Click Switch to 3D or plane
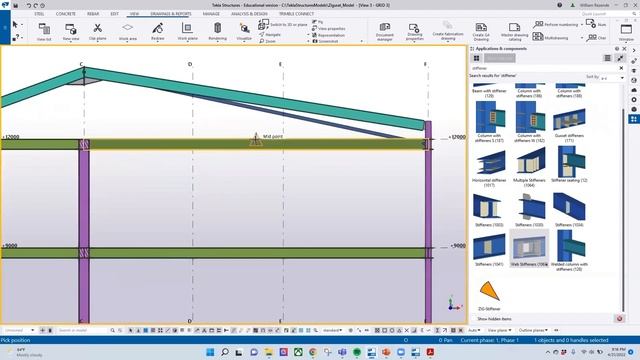The image size is (640, 360). [283, 24]
